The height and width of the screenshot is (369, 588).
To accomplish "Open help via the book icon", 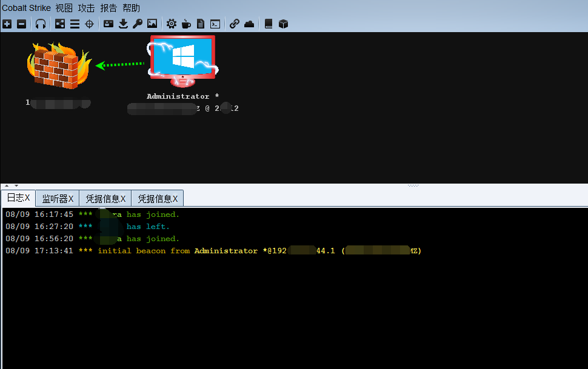I will [x=269, y=24].
